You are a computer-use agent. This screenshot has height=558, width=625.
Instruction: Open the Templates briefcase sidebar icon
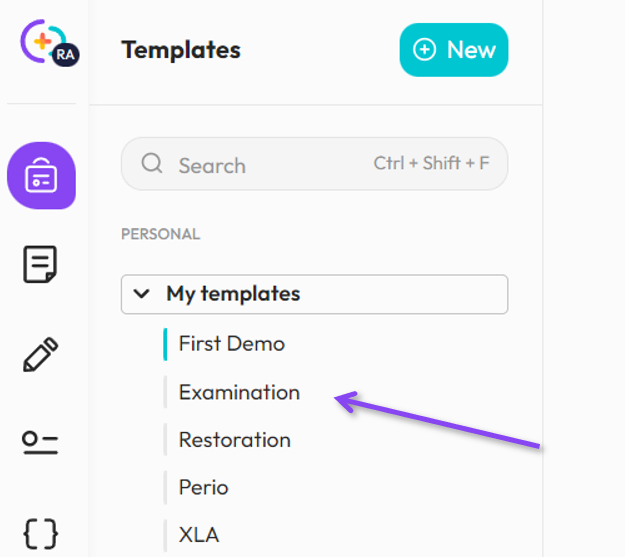click(x=41, y=176)
